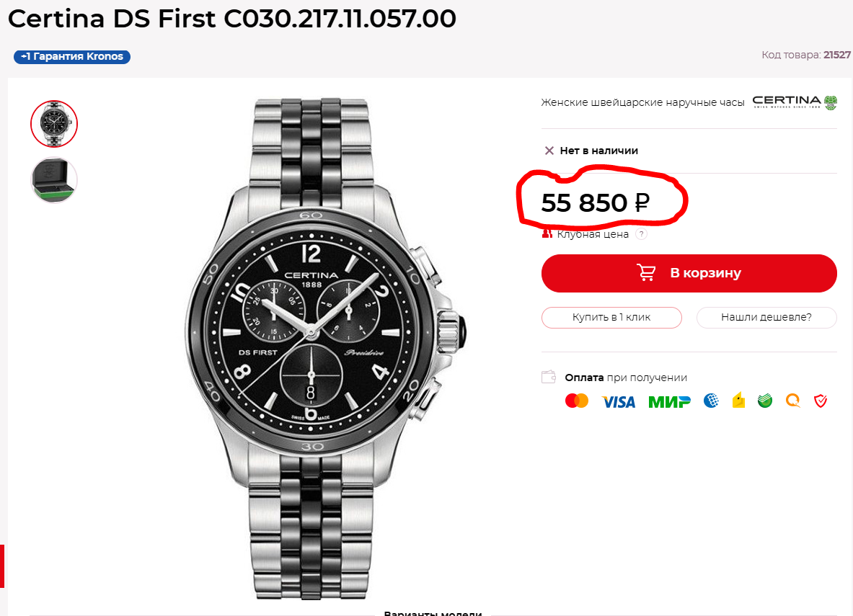Click the orange QIWI wallet icon
The width and height of the screenshot is (853, 616).
(x=793, y=401)
